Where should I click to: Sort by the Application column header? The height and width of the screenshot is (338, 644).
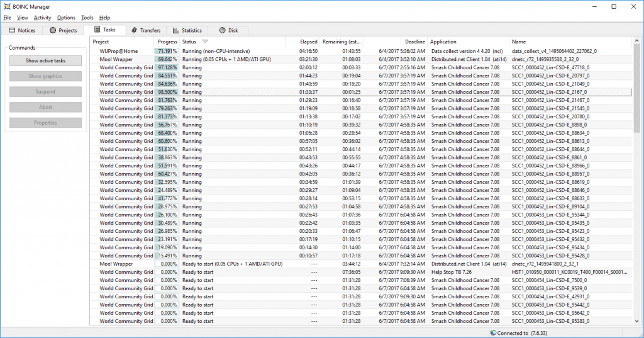click(468, 42)
